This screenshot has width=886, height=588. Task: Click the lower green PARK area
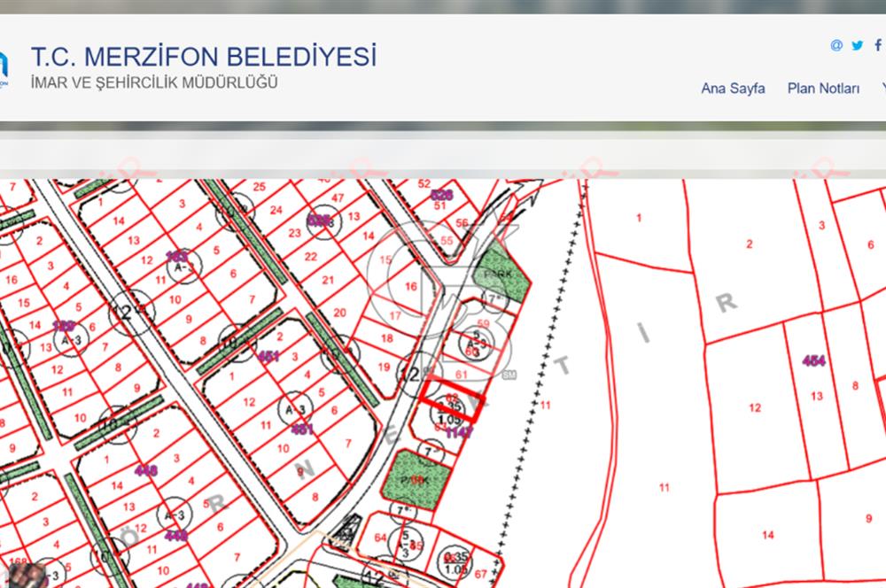click(416, 480)
